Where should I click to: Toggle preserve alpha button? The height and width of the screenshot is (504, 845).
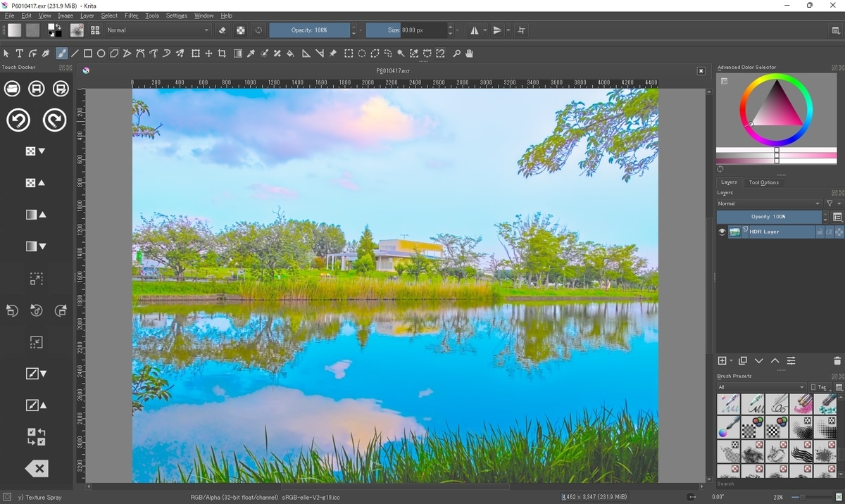tap(240, 30)
